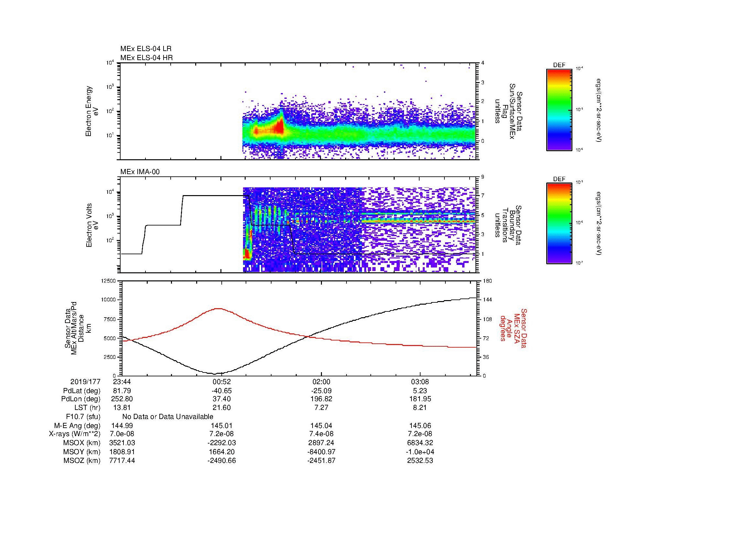Click the 'PdLat (deg)' row label
This screenshot has height=534, width=756.
(x=82, y=391)
